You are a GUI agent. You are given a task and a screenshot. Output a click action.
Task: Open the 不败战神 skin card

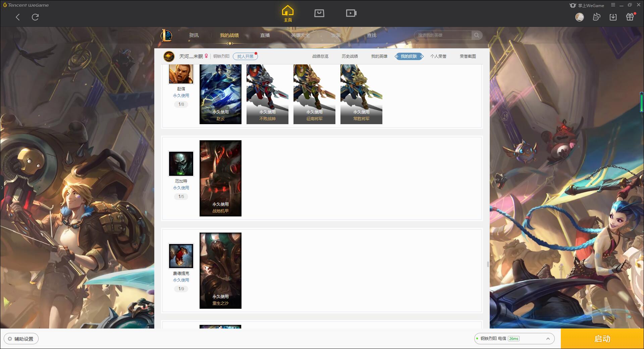pos(267,94)
